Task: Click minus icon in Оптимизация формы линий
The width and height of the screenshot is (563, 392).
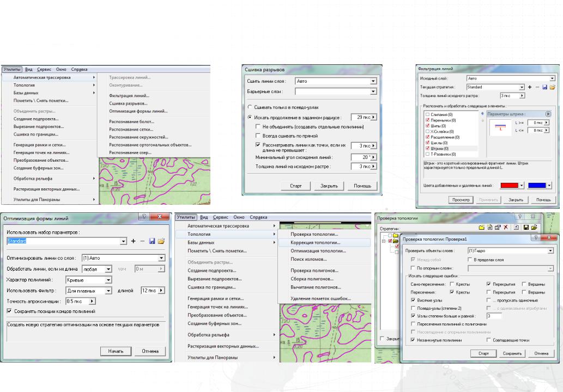Action: [x=142, y=241]
